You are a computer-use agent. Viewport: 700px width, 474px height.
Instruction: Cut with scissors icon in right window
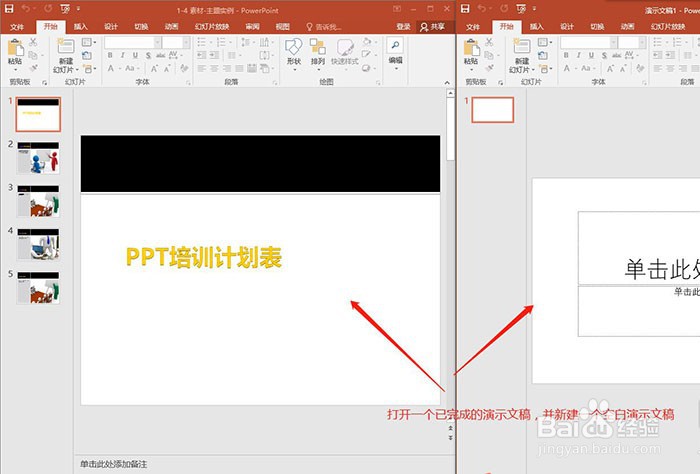tap(489, 42)
